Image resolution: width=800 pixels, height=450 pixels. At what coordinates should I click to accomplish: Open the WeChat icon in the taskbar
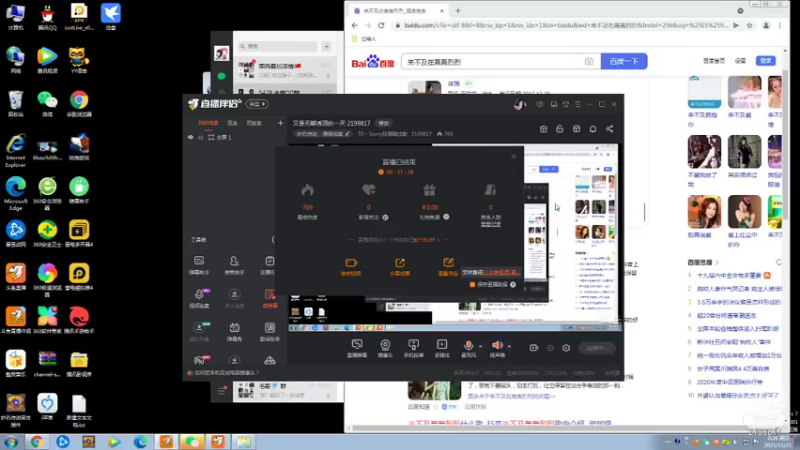pos(192,441)
